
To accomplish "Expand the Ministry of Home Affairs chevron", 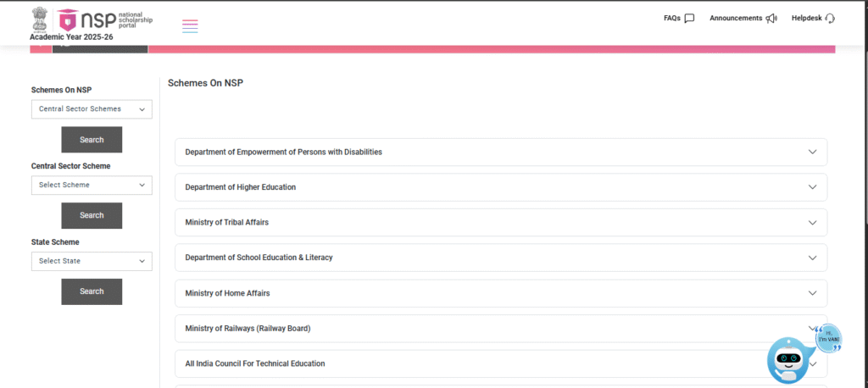I will [x=812, y=293].
